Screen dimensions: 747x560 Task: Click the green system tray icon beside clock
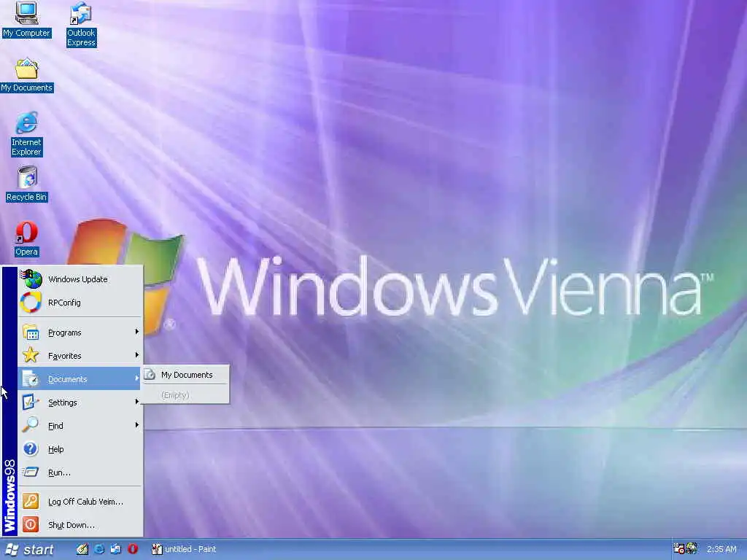click(x=692, y=548)
